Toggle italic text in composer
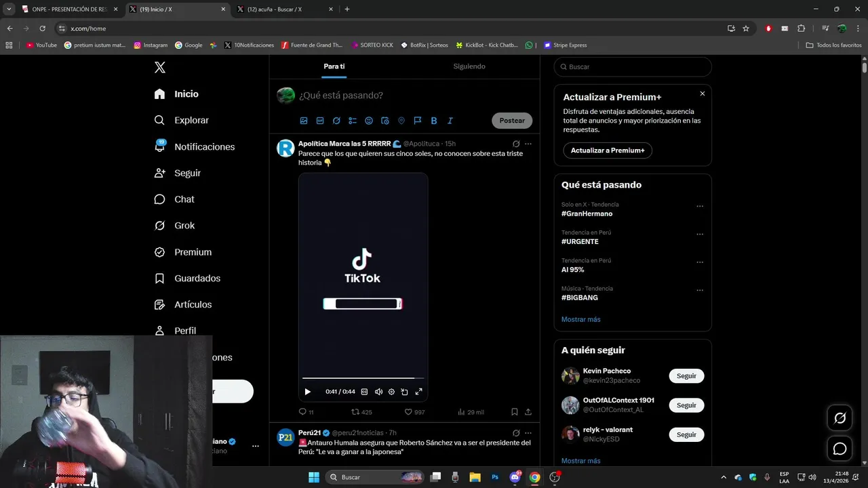The height and width of the screenshot is (488, 868). click(450, 121)
